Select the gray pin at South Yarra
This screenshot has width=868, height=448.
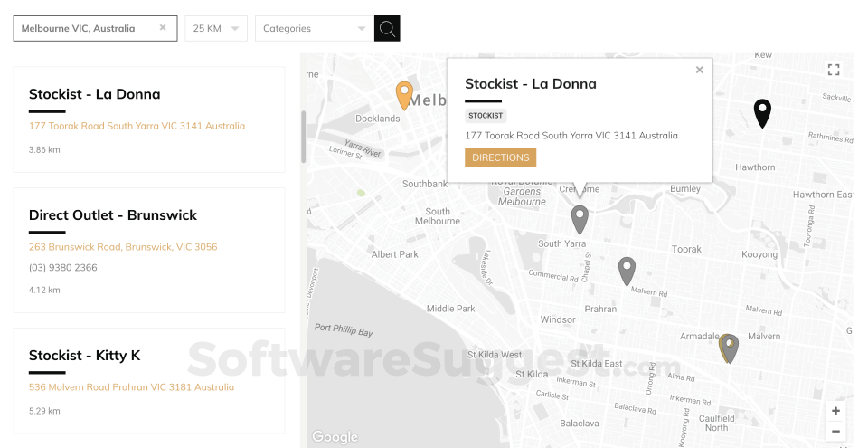pyautogui.click(x=580, y=220)
